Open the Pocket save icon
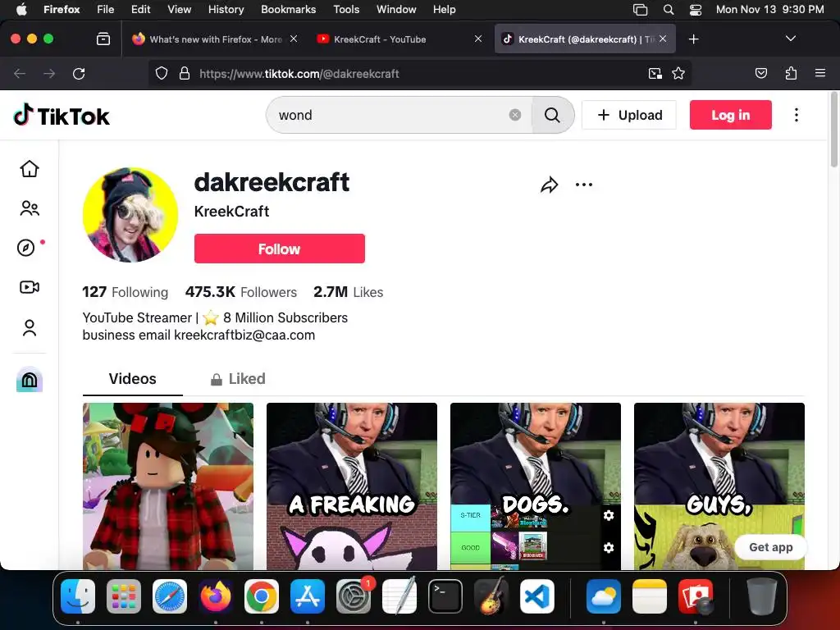 tap(760, 73)
